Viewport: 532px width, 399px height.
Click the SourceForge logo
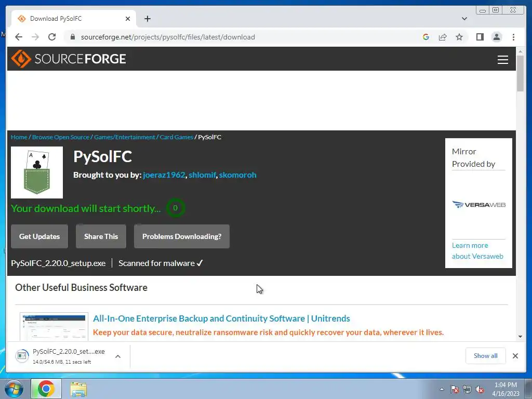[69, 59]
